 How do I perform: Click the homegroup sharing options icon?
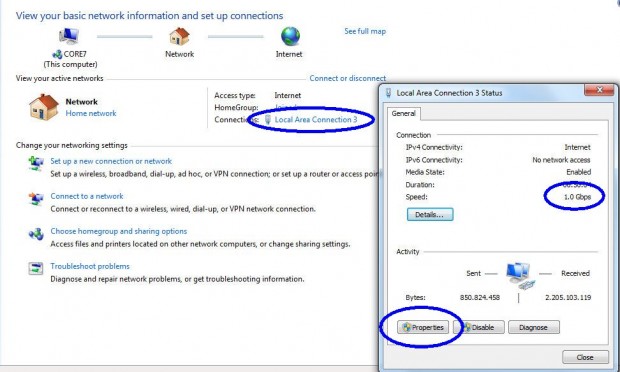36,234
